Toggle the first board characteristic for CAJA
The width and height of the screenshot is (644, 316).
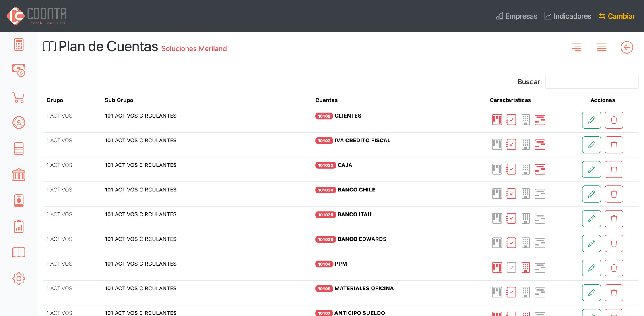point(497,169)
